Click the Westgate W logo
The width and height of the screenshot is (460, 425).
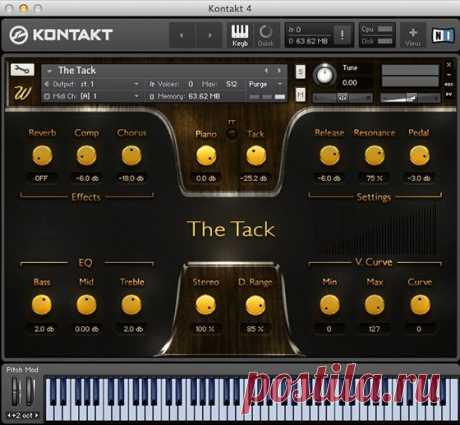(23, 92)
